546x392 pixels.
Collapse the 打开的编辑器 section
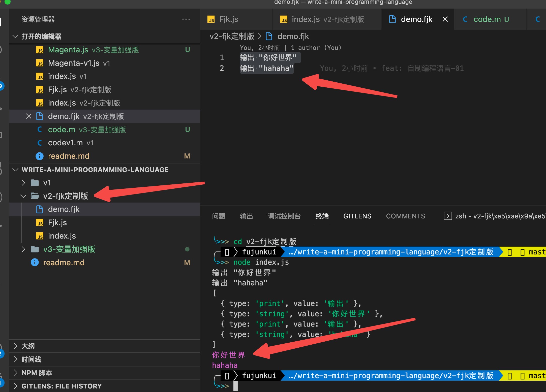point(15,36)
